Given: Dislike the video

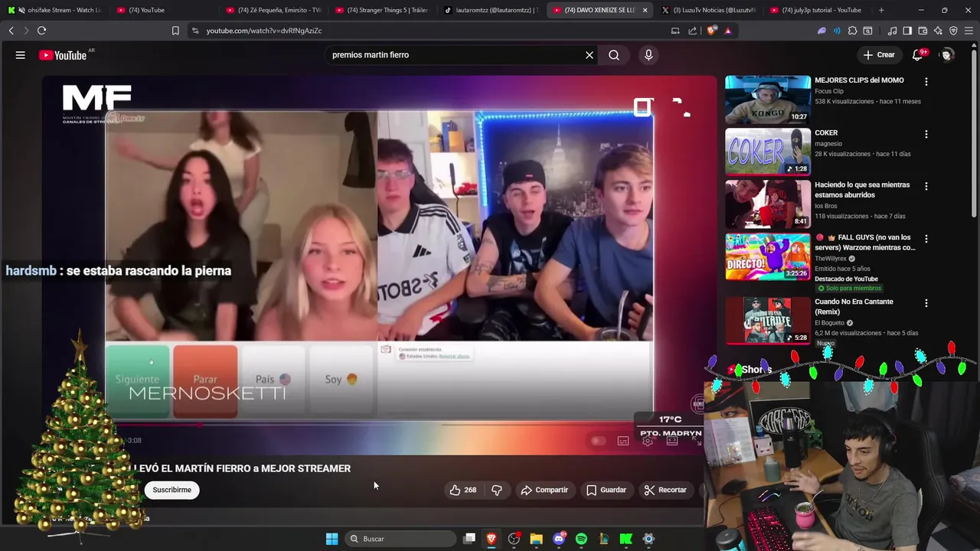Looking at the screenshot, I should tap(497, 490).
